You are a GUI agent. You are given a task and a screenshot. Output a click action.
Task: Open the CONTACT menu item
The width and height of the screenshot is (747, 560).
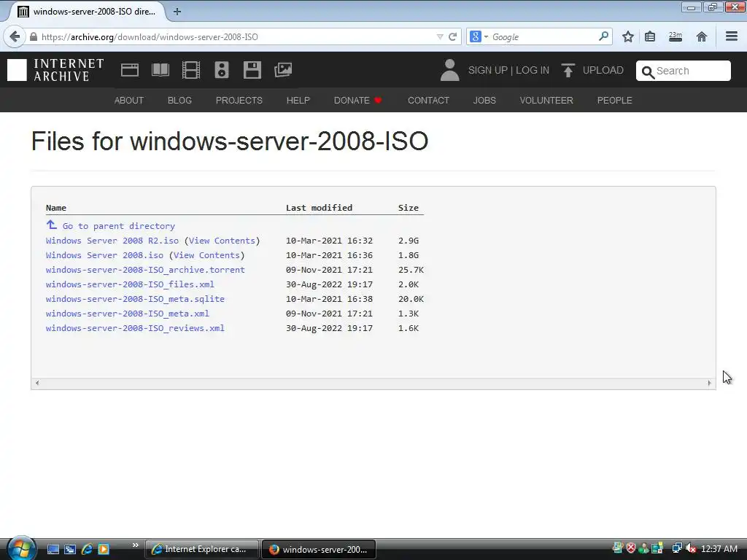click(x=428, y=101)
